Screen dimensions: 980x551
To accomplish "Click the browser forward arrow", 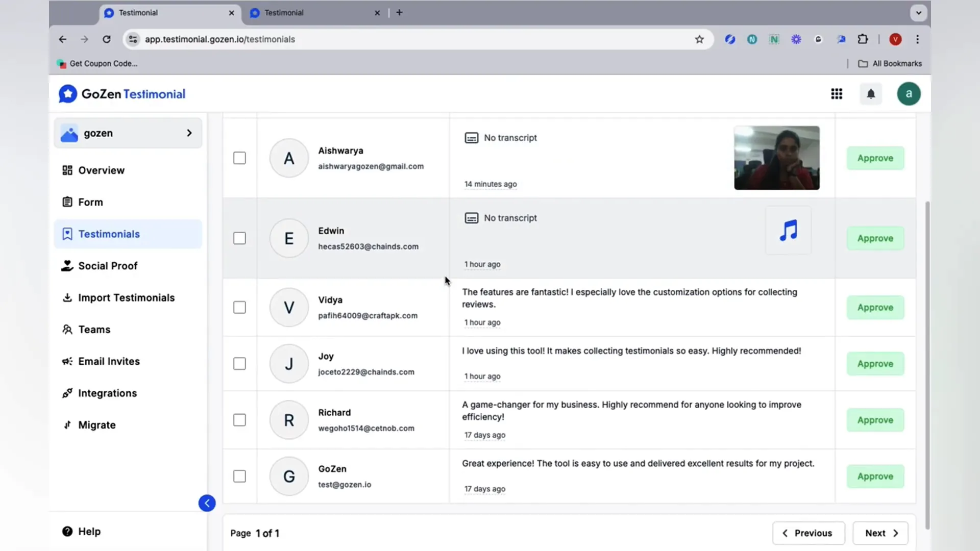I will point(84,39).
